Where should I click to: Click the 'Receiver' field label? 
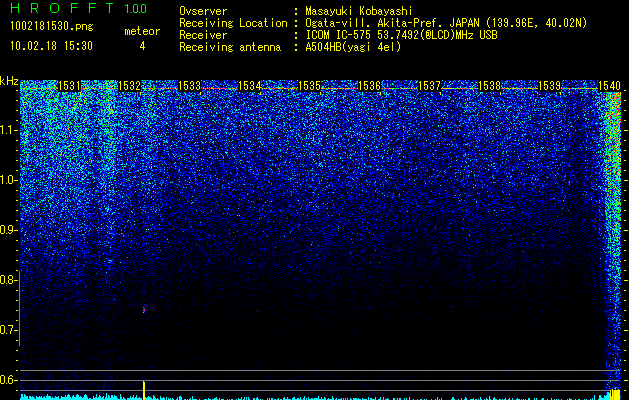pyautogui.click(x=203, y=35)
